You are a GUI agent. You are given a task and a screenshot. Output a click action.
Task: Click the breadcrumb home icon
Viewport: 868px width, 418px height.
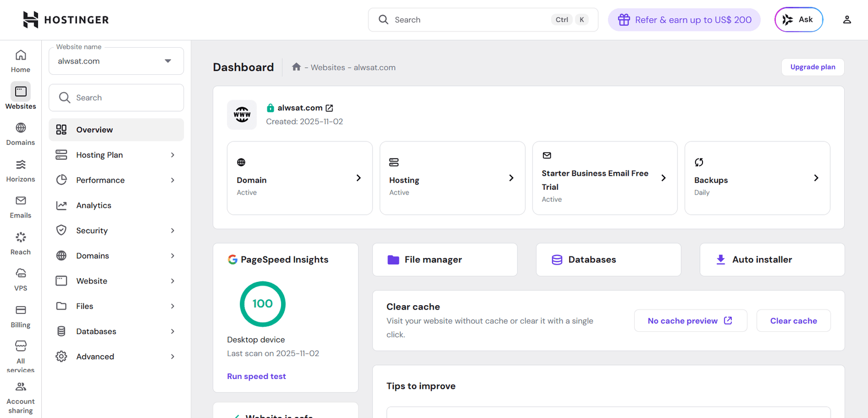point(296,67)
